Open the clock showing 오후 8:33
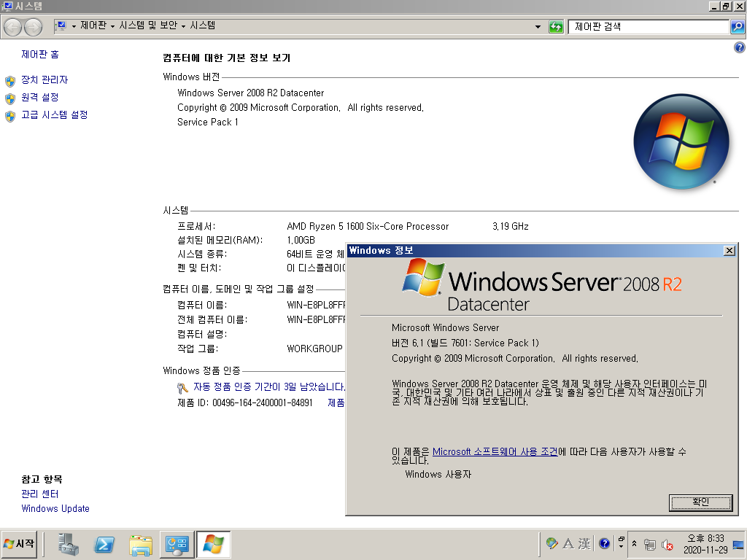 (705, 544)
